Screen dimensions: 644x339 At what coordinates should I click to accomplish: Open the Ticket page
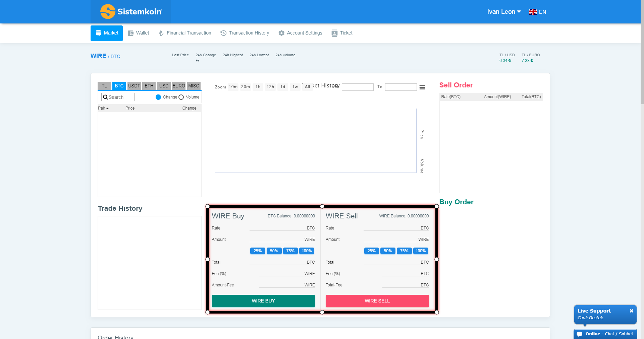pos(342,33)
